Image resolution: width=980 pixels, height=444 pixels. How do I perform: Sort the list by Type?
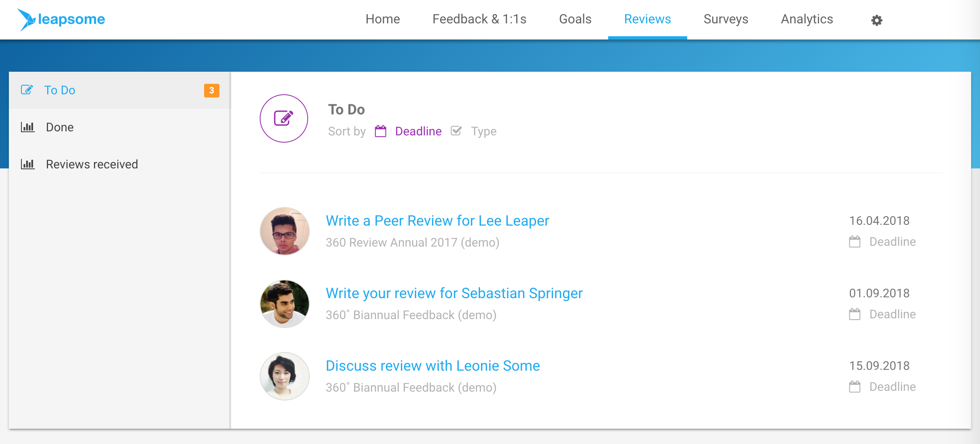coord(484,131)
